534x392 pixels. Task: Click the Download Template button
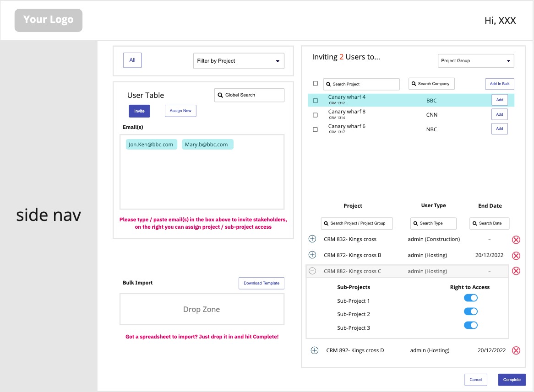click(x=261, y=283)
